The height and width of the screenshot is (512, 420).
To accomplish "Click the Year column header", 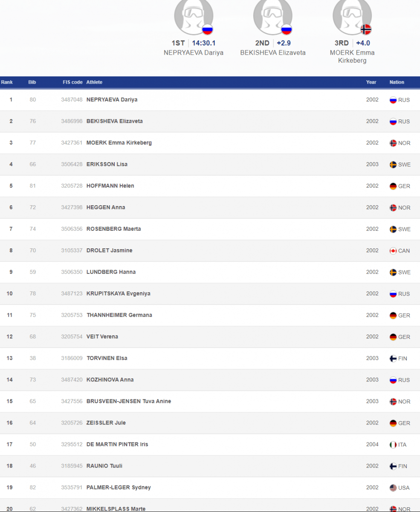I will click(x=371, y=82).
